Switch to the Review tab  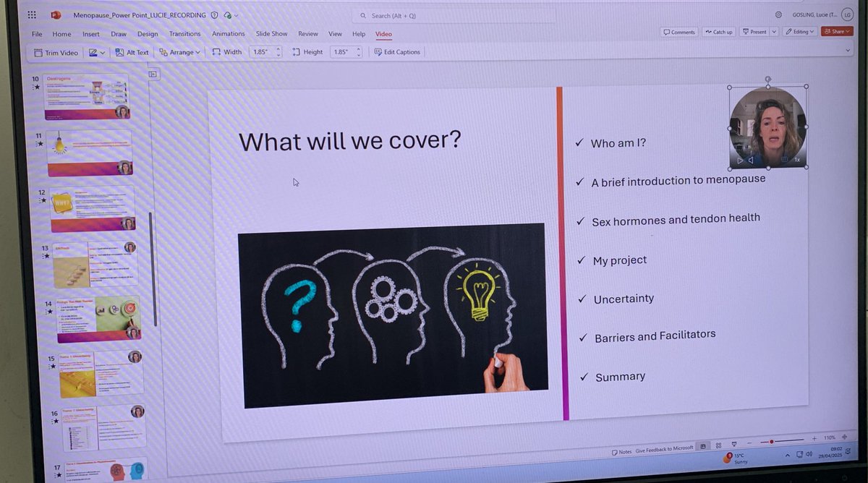(x=308, y=34)
